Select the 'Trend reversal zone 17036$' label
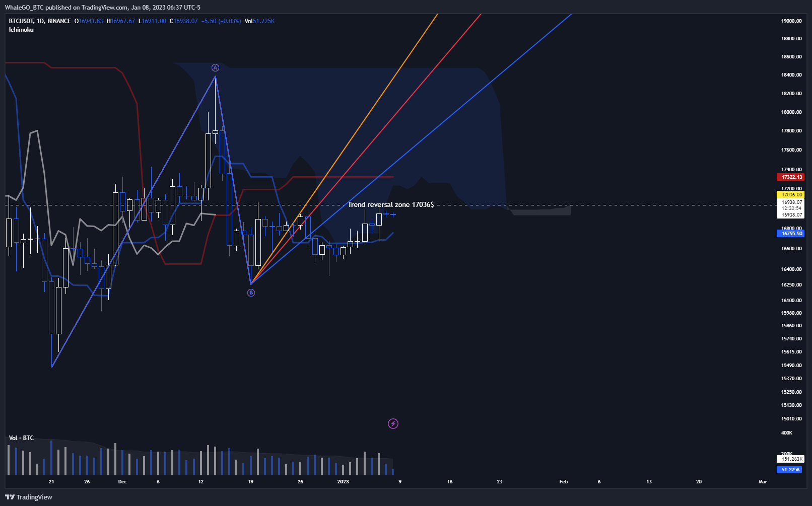The image size is (812, 506). (391, 204)
